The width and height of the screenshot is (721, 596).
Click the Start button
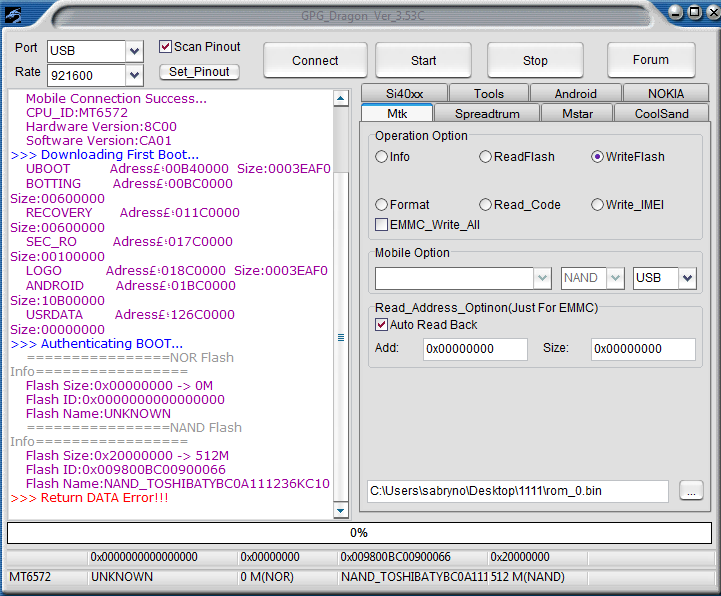coord(423,60)
